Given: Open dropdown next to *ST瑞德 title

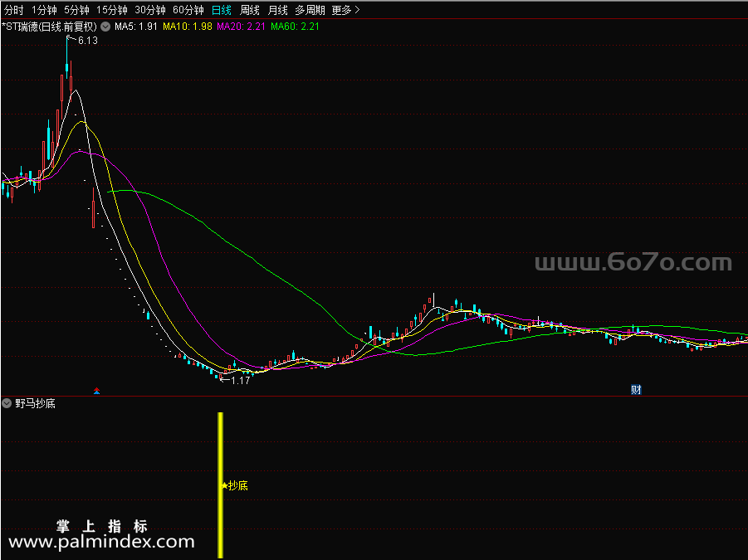Looking at the screenshot, I should coord(105,27).
